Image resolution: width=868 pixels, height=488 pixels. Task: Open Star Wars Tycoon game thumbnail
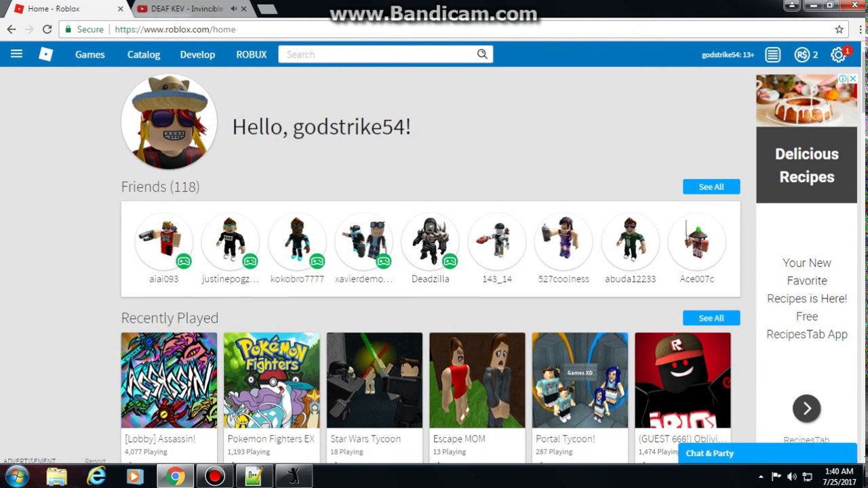pos(374,380)
